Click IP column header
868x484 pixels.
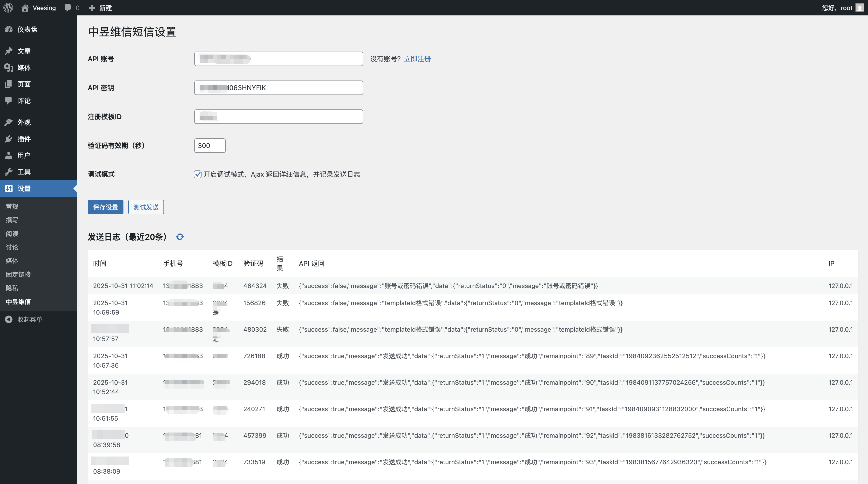click(x=831, y=264)
